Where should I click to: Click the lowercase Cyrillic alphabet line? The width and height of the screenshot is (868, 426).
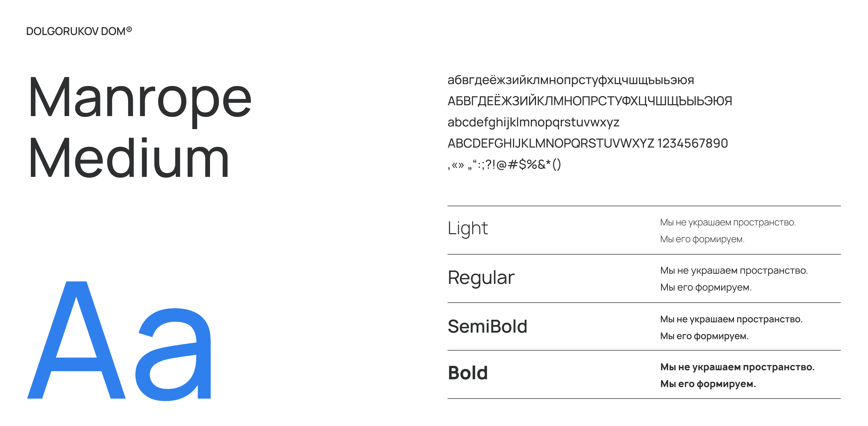pos(570,80)
